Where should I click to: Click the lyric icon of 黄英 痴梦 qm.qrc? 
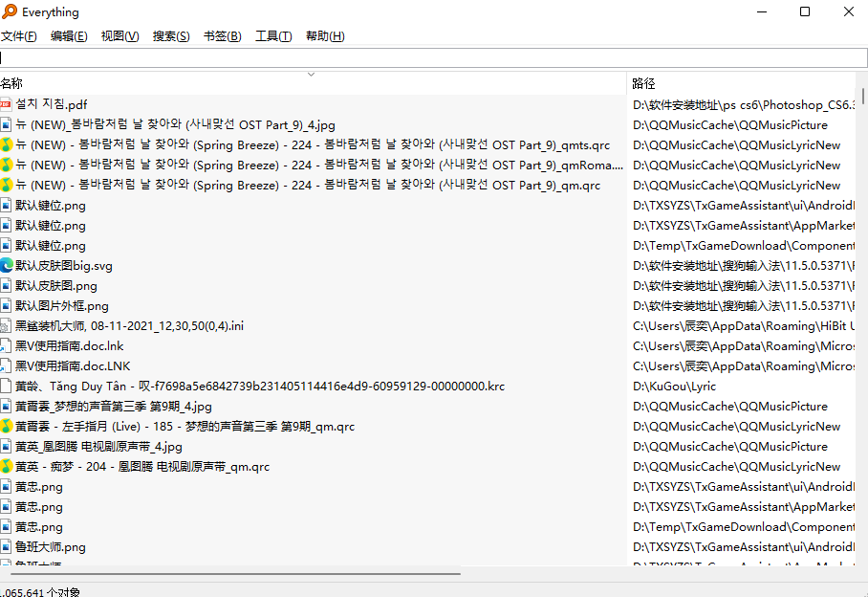(10, 466)
